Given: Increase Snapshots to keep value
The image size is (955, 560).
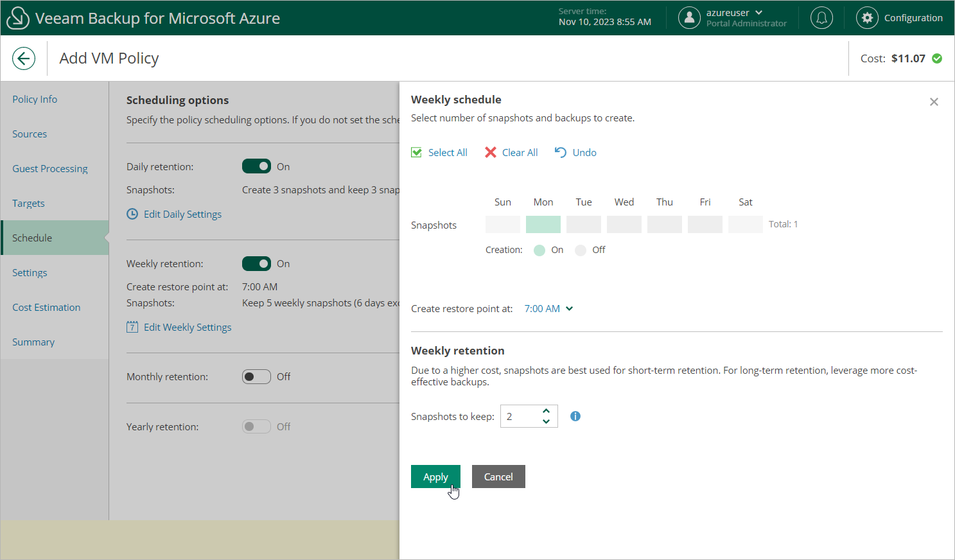Looking at the screenshot, I should (546, 411).
